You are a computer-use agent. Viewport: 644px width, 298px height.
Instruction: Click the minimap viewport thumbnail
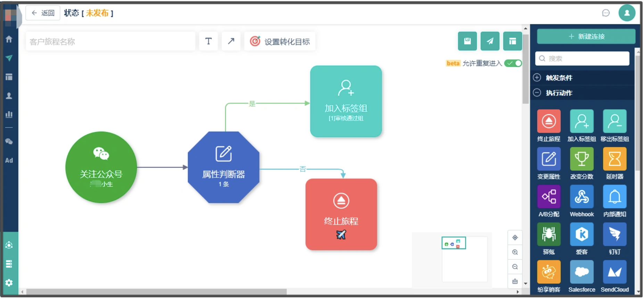[x=454, y=243]
